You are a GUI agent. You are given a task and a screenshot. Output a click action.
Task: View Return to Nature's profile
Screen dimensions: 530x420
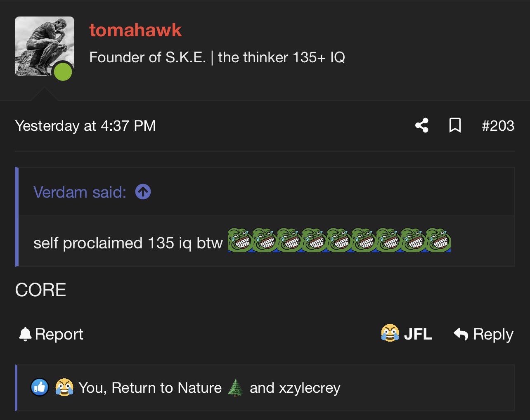166,388
